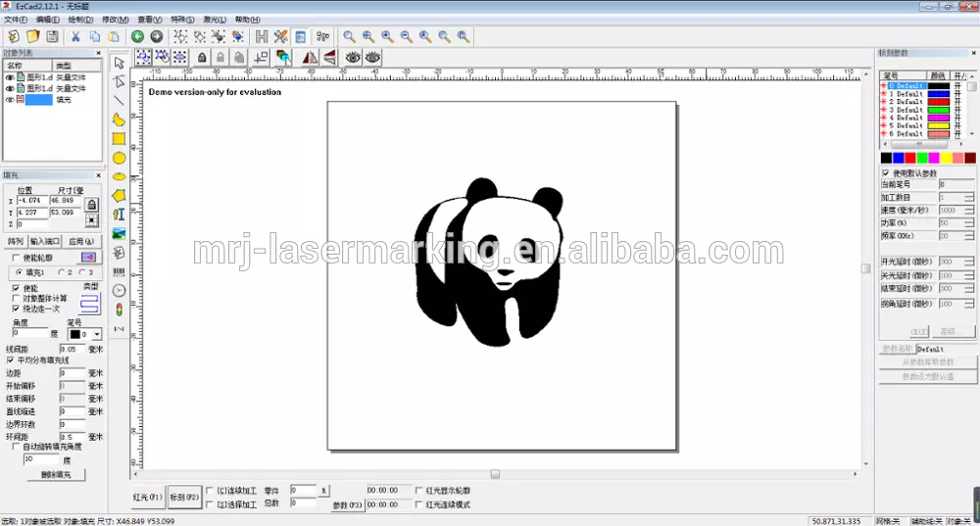Click the first zoom magnifier icon
Screen dimensions: 980x526
click(x=349, y=36)
